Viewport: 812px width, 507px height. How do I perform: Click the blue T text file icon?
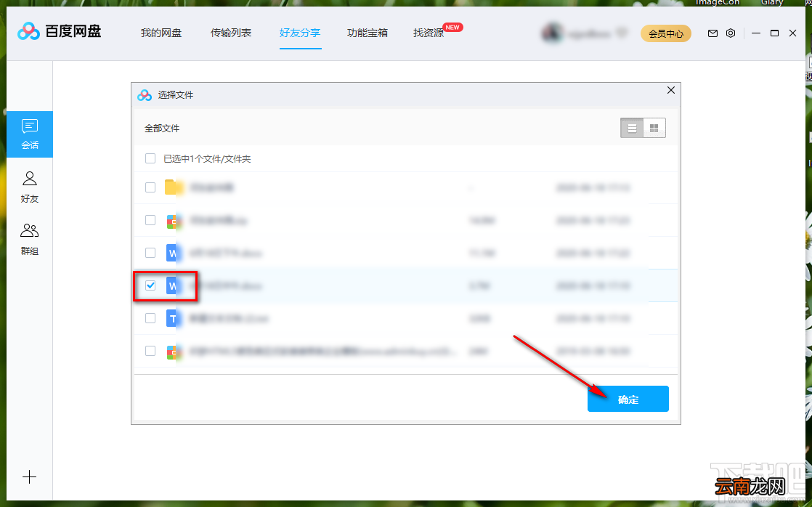pyautogui.click(x=174, y=318)
